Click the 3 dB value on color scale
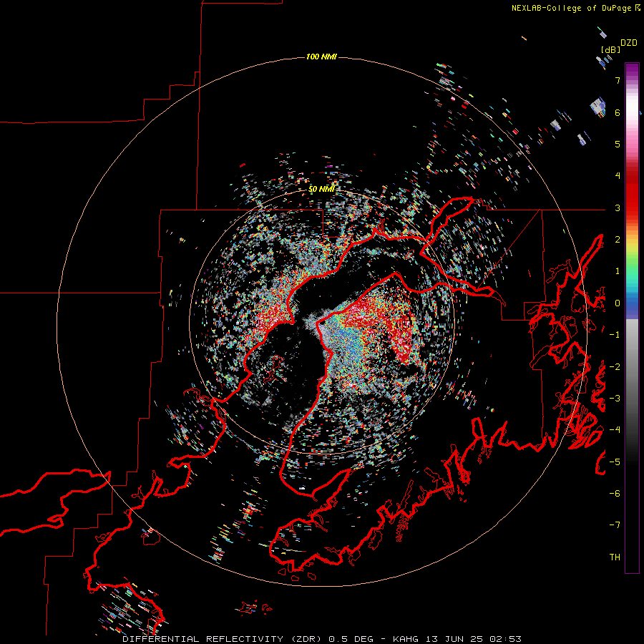Image resolution: width=644 pixels, height=644 pixels. tap(618, 208)
